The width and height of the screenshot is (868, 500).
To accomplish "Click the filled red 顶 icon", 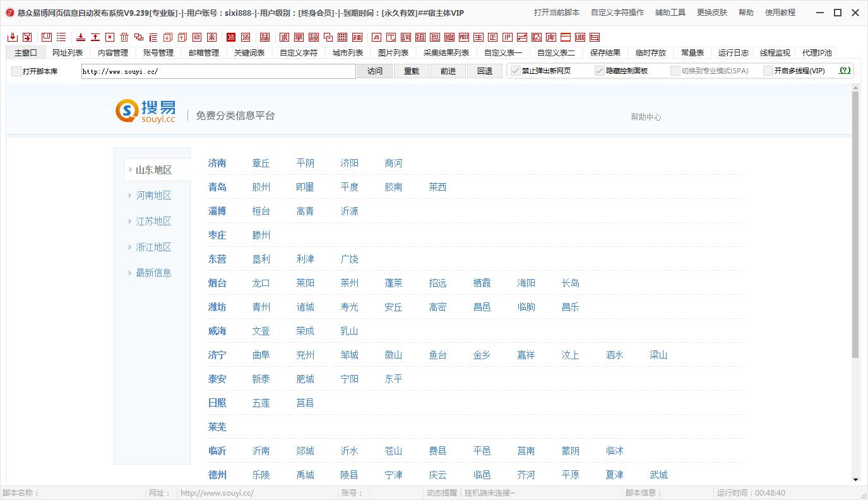I will click(x=230, y=37).
